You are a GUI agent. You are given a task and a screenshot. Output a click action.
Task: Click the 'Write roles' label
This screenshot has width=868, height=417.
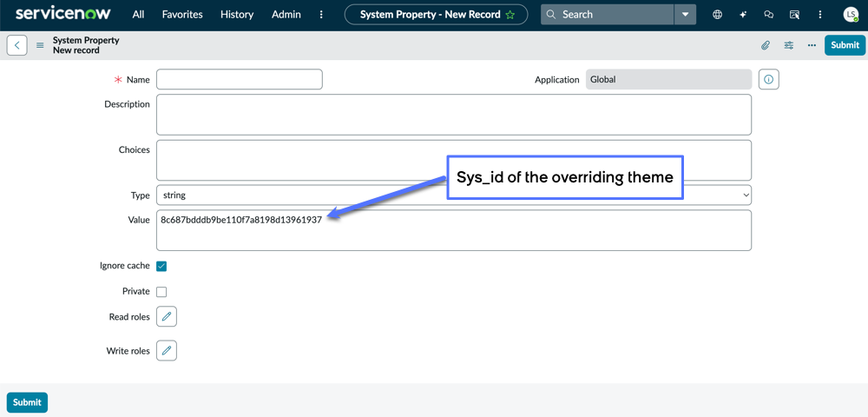click(x=128, y=351)
